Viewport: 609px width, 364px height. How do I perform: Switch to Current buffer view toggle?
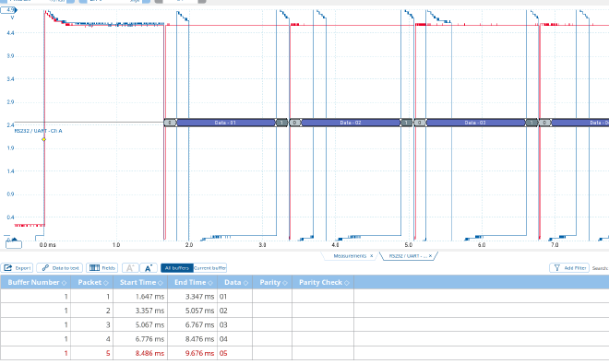(209, 268)
